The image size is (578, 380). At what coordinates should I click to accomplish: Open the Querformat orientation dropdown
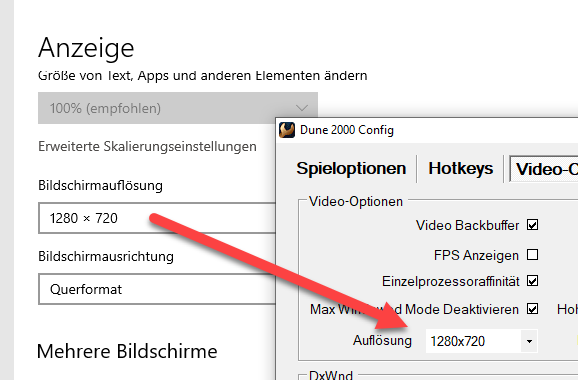(157, 289)
